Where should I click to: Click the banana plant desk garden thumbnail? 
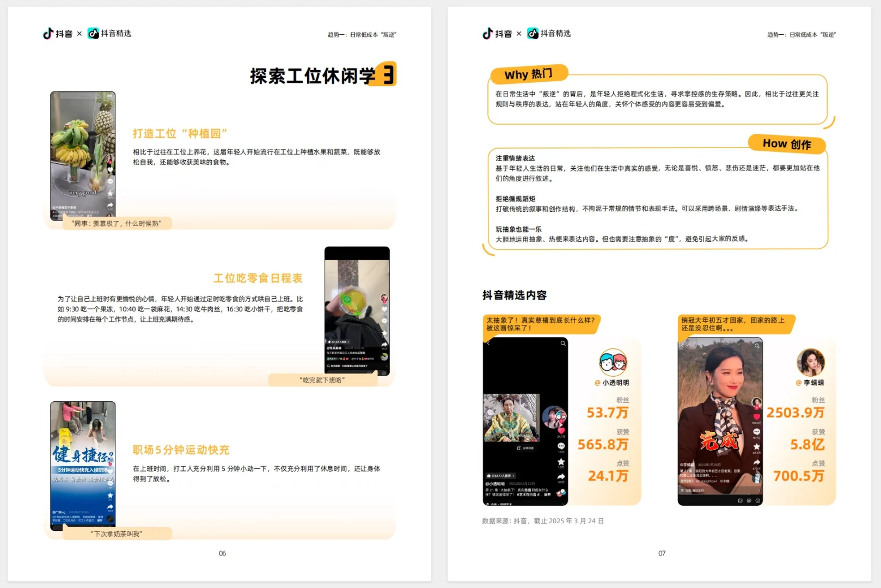pyautogui.click(x=82, y=155)
